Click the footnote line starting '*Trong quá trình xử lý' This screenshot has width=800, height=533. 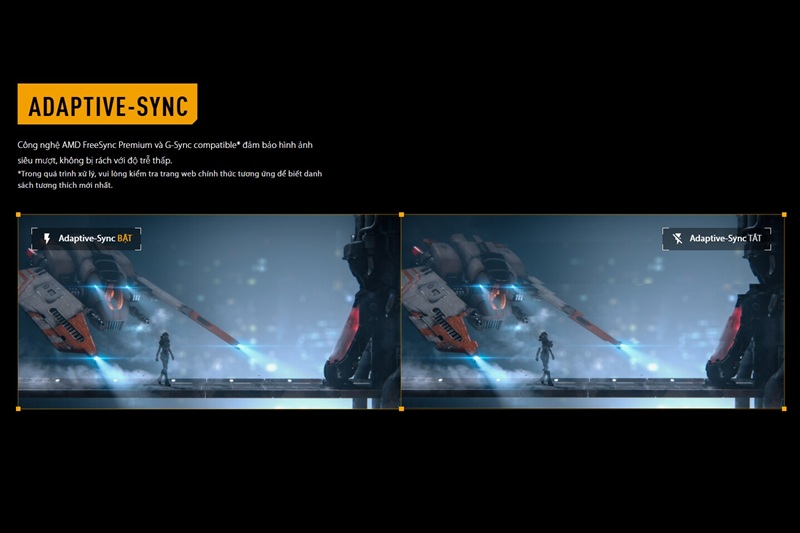click(169, 174)
